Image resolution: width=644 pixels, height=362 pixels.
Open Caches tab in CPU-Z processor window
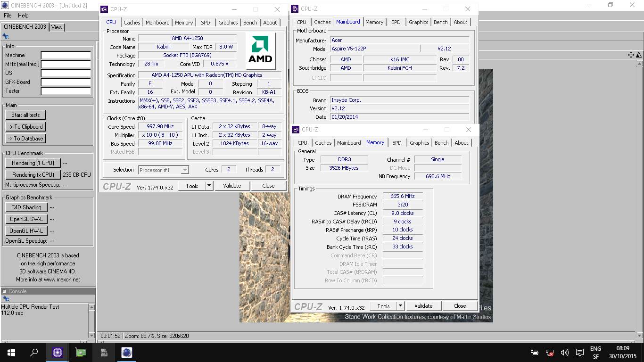(132, 23)
